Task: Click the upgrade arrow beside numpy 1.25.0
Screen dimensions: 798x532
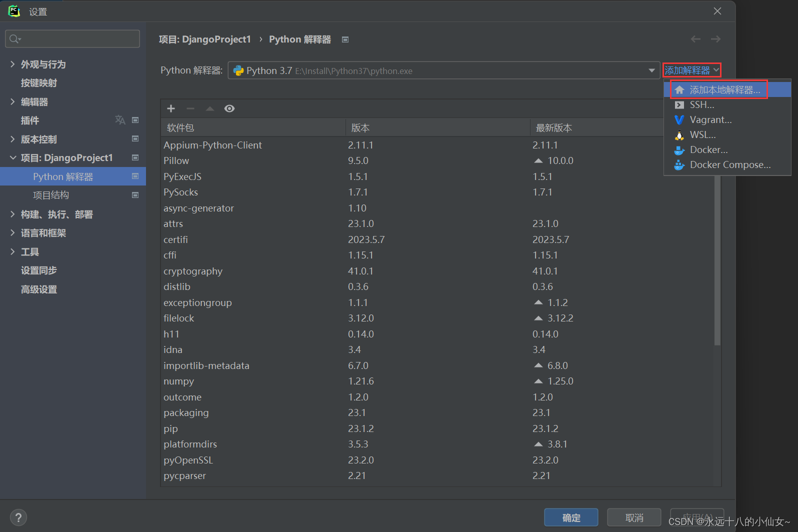Action: click(538, 381)
